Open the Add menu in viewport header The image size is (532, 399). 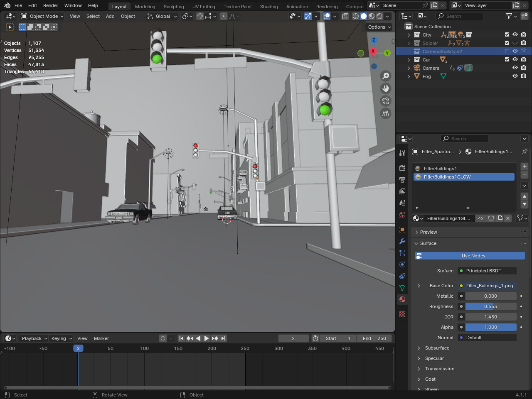pyautogui.click(x=110, y=16)
